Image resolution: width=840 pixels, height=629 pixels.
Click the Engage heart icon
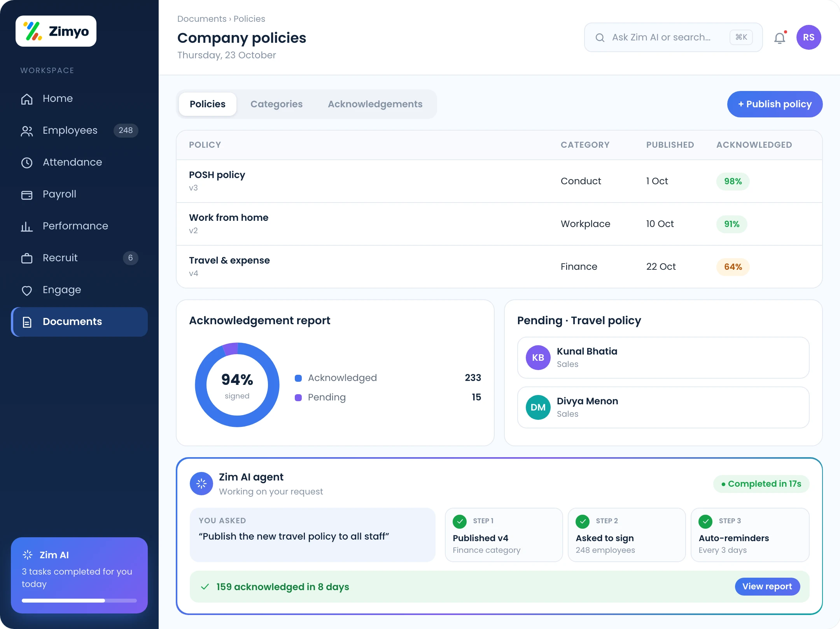[x=27, y=290]
